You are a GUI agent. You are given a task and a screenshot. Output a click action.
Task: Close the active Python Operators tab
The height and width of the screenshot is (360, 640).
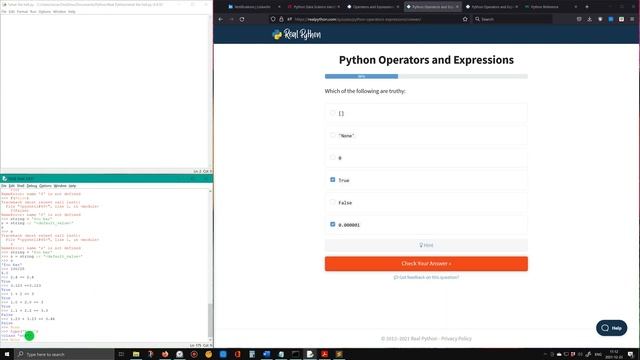click(457, 7)
